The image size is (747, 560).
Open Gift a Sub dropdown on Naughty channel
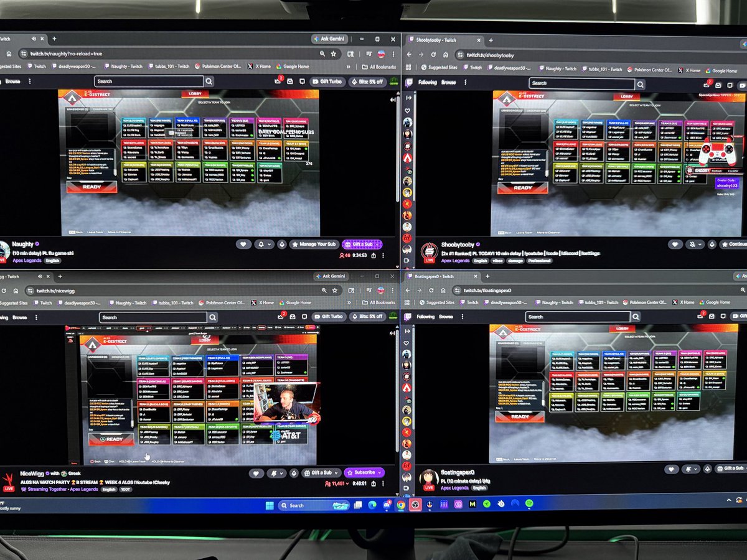(362, 245)
